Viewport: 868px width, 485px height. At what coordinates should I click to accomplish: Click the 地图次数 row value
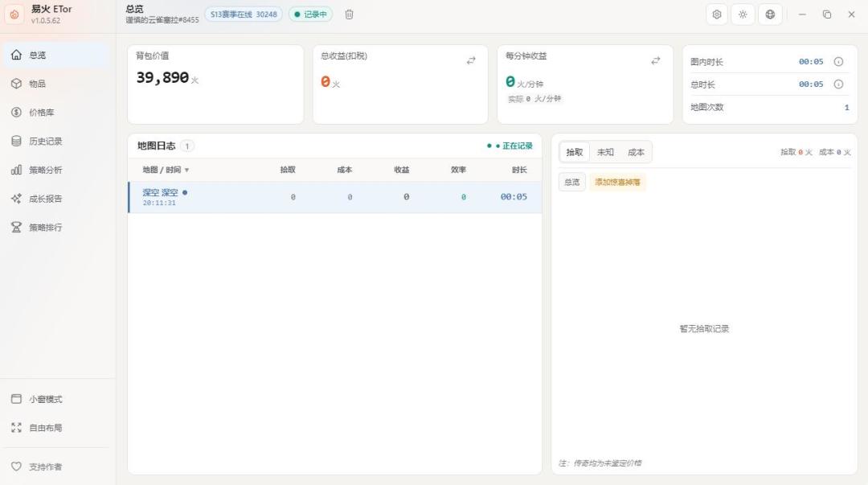tap(846, 108)
